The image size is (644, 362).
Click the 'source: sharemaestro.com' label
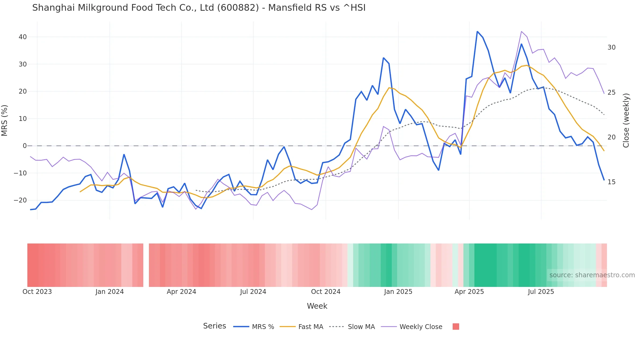tap(592, 275)
